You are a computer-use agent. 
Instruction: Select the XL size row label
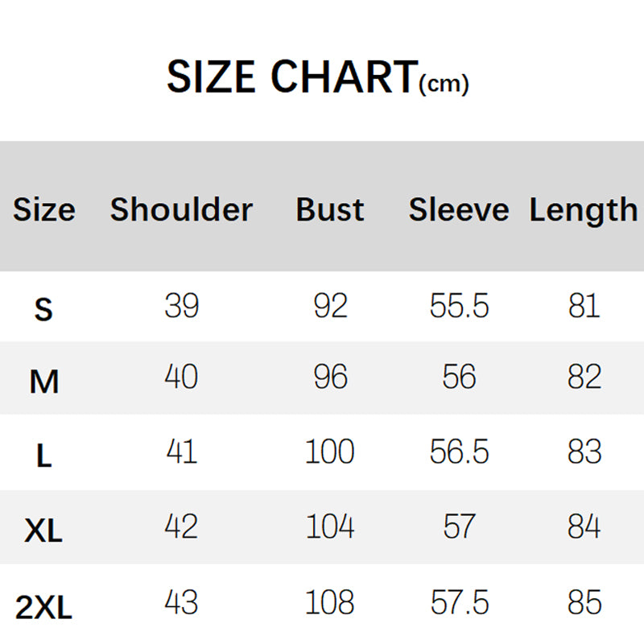coord(43,530)
